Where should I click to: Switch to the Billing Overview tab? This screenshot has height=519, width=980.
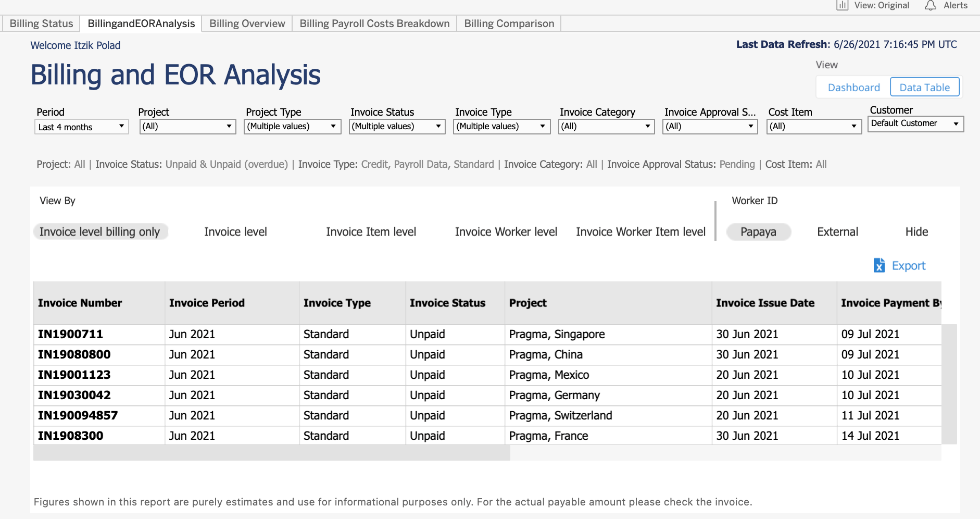tap(246, 23)
